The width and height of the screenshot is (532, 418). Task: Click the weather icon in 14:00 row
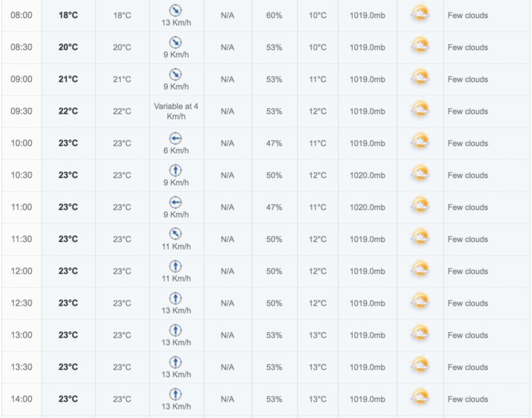tap(420, 397)
